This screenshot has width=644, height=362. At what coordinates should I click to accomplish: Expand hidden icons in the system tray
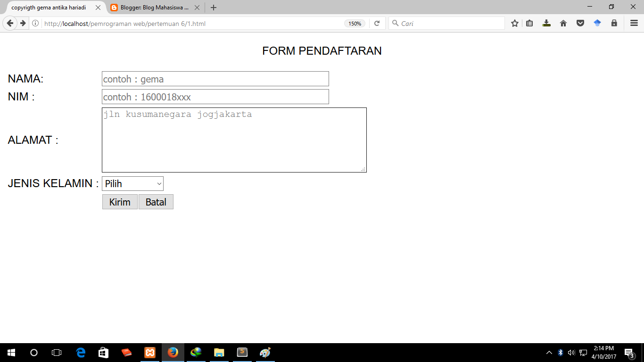point(549,352)
